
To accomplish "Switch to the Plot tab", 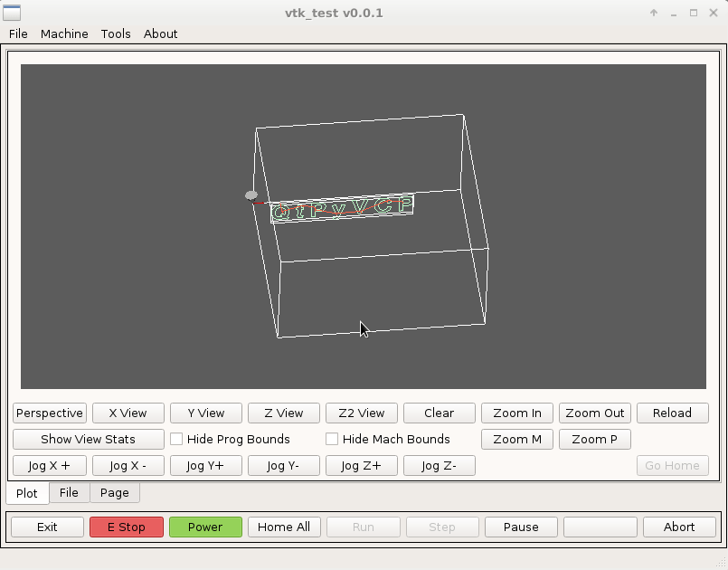I will [x=27, y=493].
